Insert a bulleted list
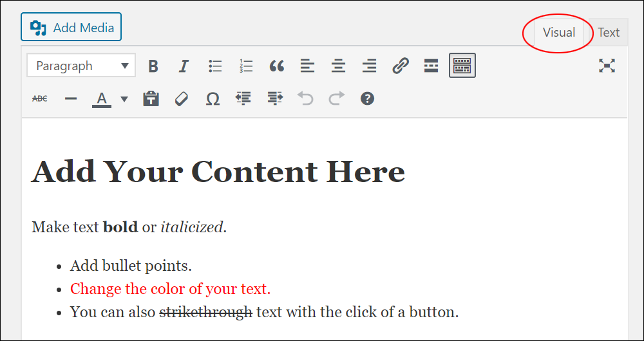The width and height of the screenshot is (644, 341). pos(215,66)
